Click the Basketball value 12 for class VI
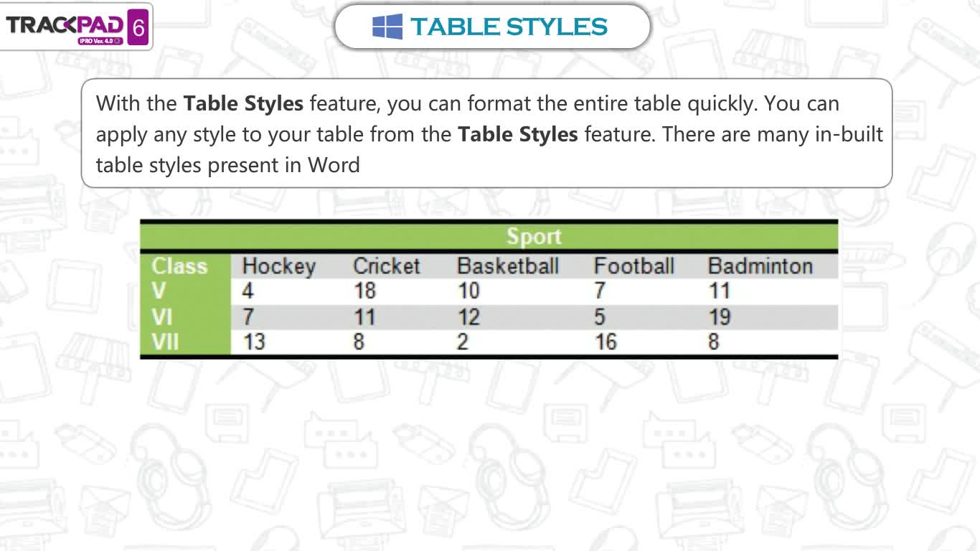Image resolution: width=980 pixels, height=551 pixels. tap(468, 317)
